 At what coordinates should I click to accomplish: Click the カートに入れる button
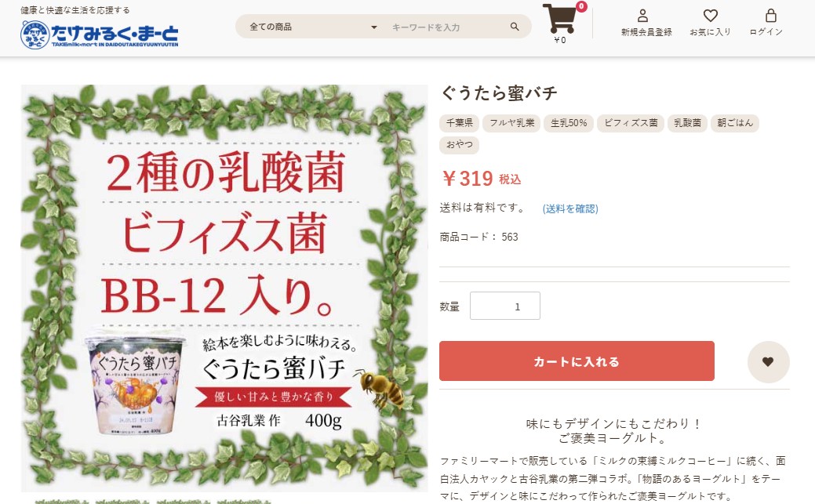pos(577,361)
